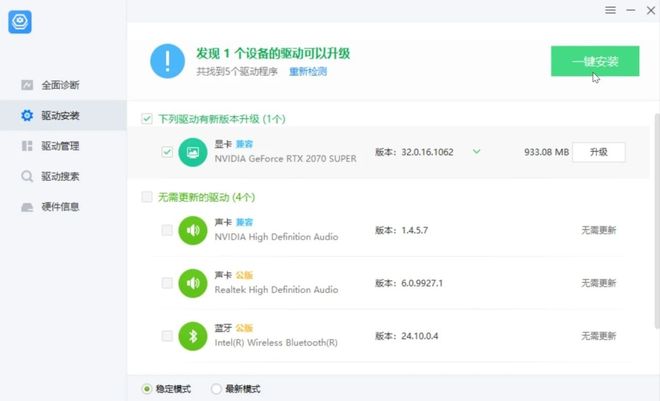Click the 驱动安装 gear icon
Viewport: 660px width, 401px height.
27,115
